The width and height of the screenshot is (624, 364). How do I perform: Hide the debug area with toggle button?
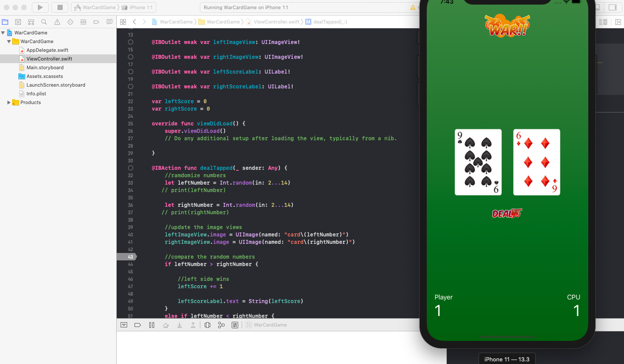(124, 325)
